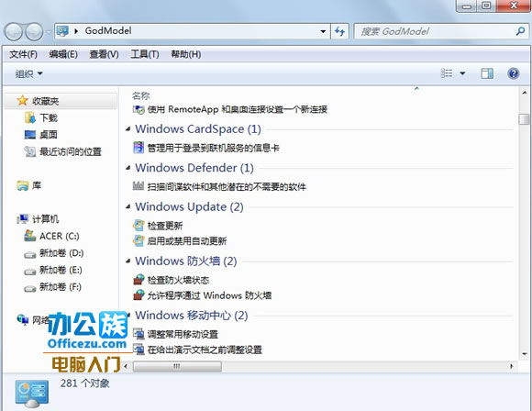Collapse the Windows Defender group
Viewport: 532px width, 411px height.
tap(127, 168)
